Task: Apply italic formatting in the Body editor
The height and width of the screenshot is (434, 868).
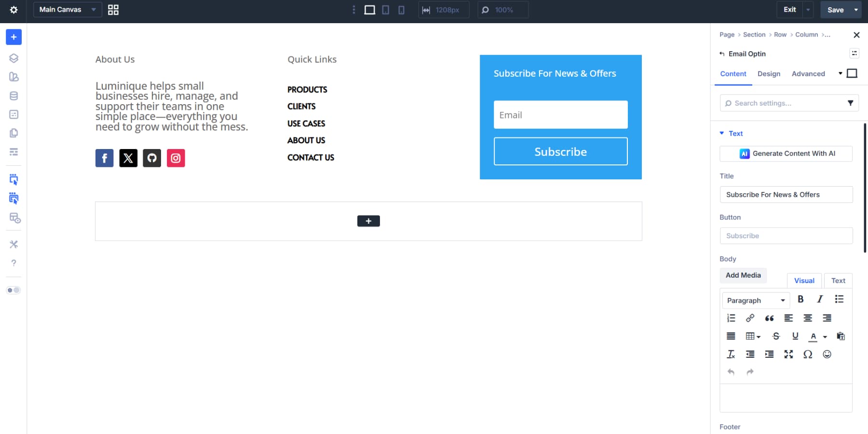Action: [x=819, y=299]
